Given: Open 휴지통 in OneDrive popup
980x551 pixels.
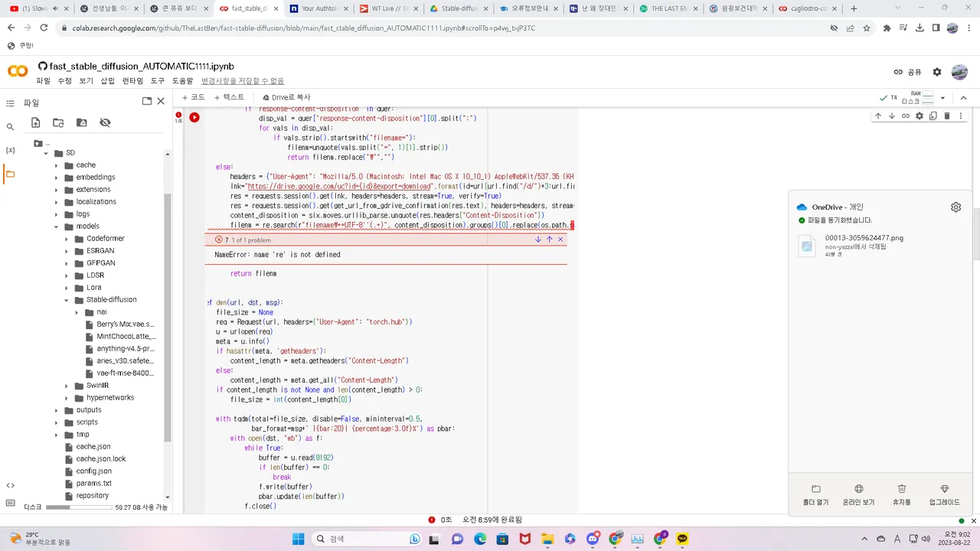Looking at the screenshot, I should point(902,494).
